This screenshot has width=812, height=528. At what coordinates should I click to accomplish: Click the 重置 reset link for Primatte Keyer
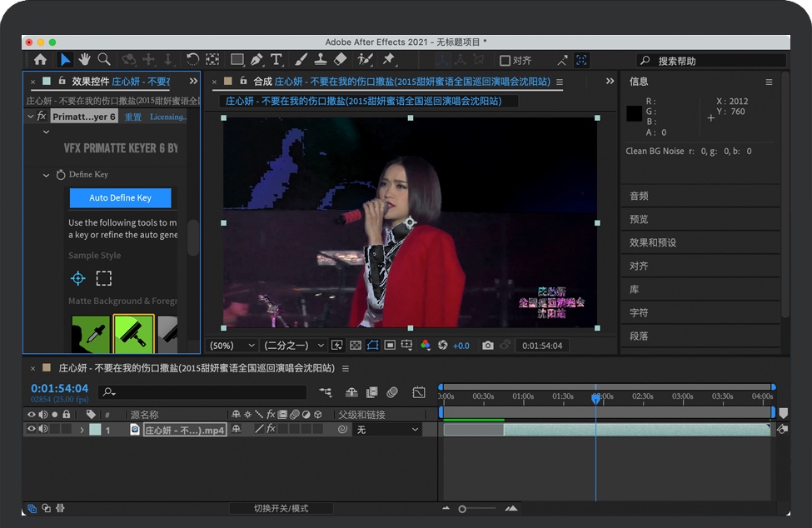(133, 117)
